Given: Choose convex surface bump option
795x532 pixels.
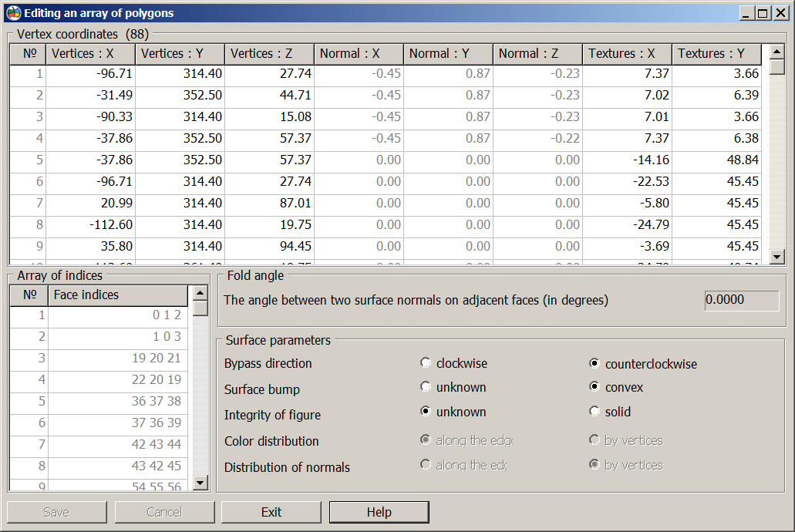Looking at the screenshot, I should (x=595, y=387).
